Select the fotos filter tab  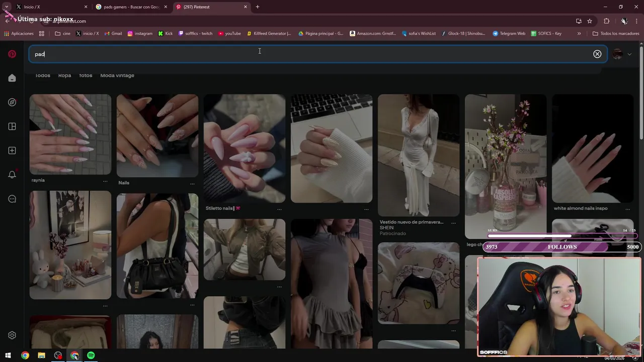click(86, 75)
